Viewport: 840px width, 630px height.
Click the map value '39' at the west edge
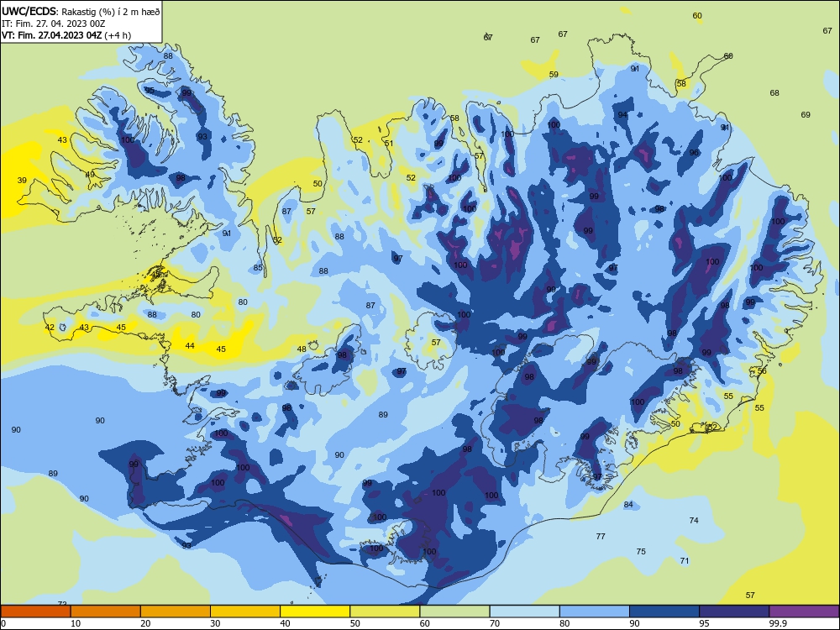point(22,180)
